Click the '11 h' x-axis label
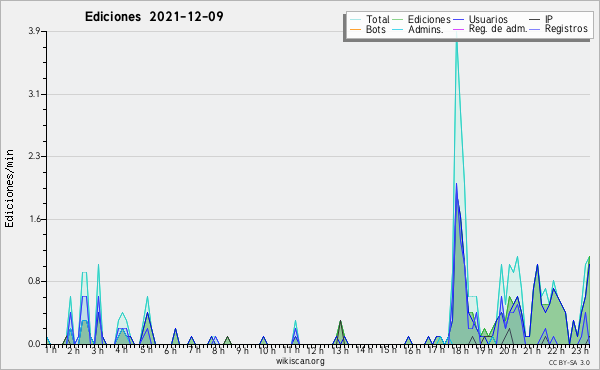 tap(291, 350)
